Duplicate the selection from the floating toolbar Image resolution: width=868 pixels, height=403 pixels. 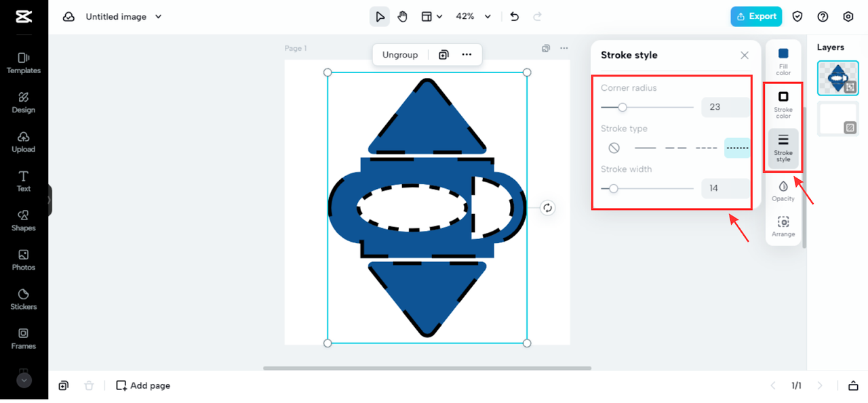pos(443,55)
